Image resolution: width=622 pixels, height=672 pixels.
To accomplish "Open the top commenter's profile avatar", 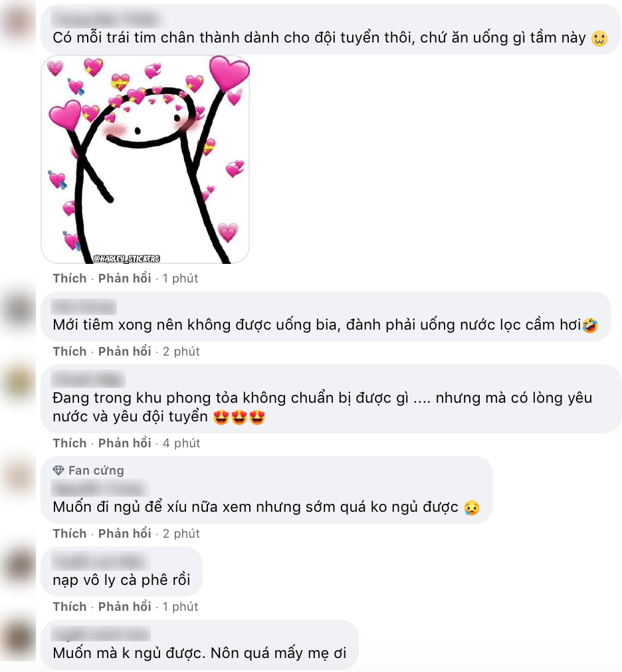I will pyautogui.click(x=18, y=21).
